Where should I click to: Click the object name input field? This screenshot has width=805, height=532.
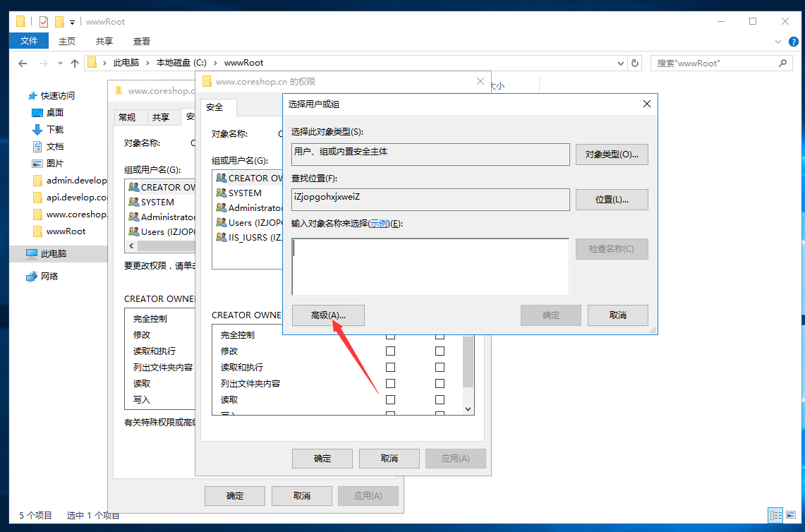pyautogui.click(x=430, y=266)
